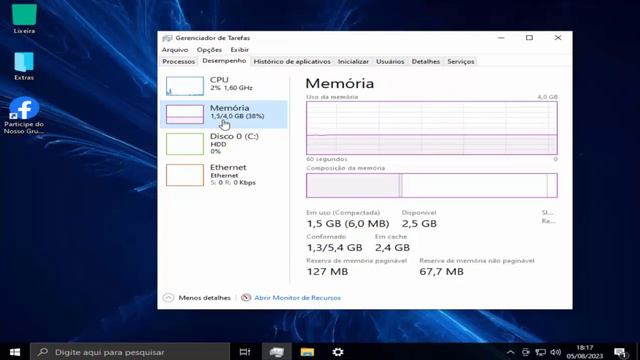Open File Explorer from the taskbar
The height and width of the screenshot is (360, 640).
pyautogui.click(x=307, y=352)
